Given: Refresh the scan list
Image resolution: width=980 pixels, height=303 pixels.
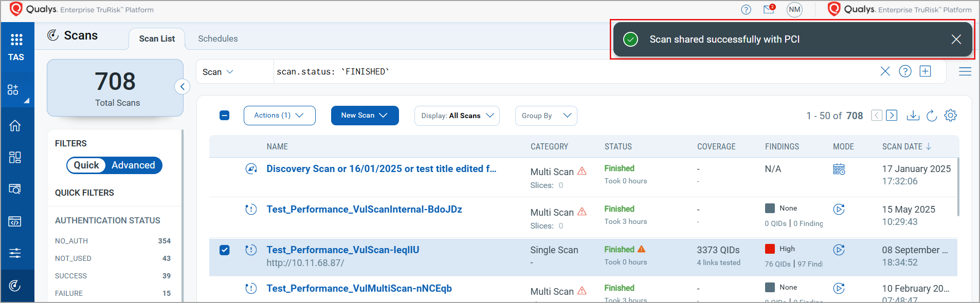Looking at the screenshot, I should pyautogui.click(x=932, y=116).
